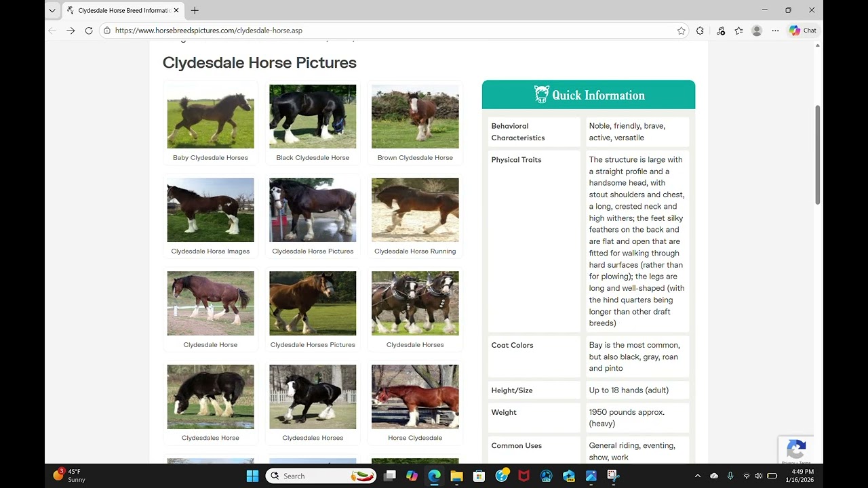Screen dimensions: 868x488
Task: Open Baby Clydesdale Horses thumbnail
Action: pos(210,117)
